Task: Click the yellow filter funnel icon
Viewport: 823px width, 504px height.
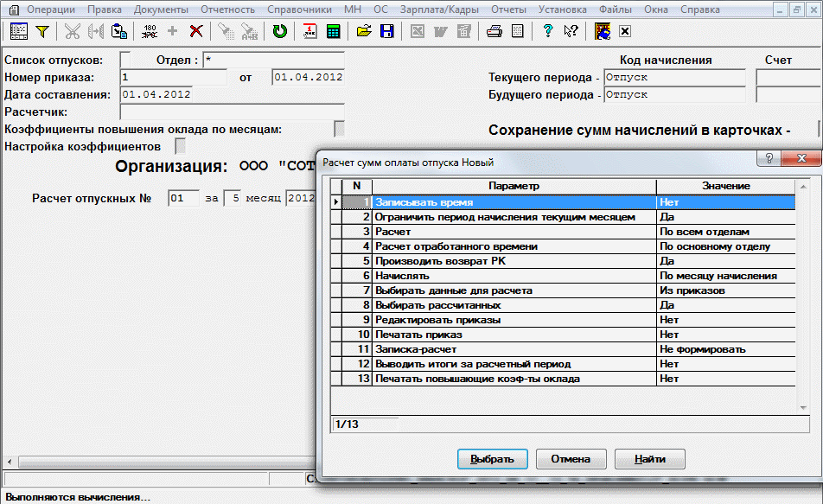Action: tap(42, 31)
